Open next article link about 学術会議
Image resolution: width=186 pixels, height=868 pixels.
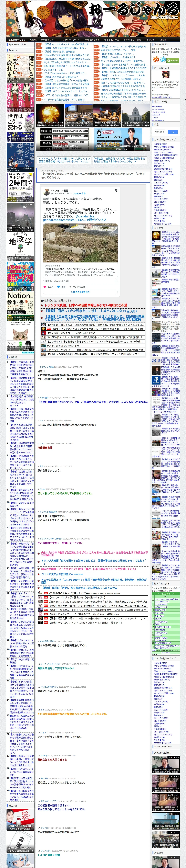pos(120,160)
